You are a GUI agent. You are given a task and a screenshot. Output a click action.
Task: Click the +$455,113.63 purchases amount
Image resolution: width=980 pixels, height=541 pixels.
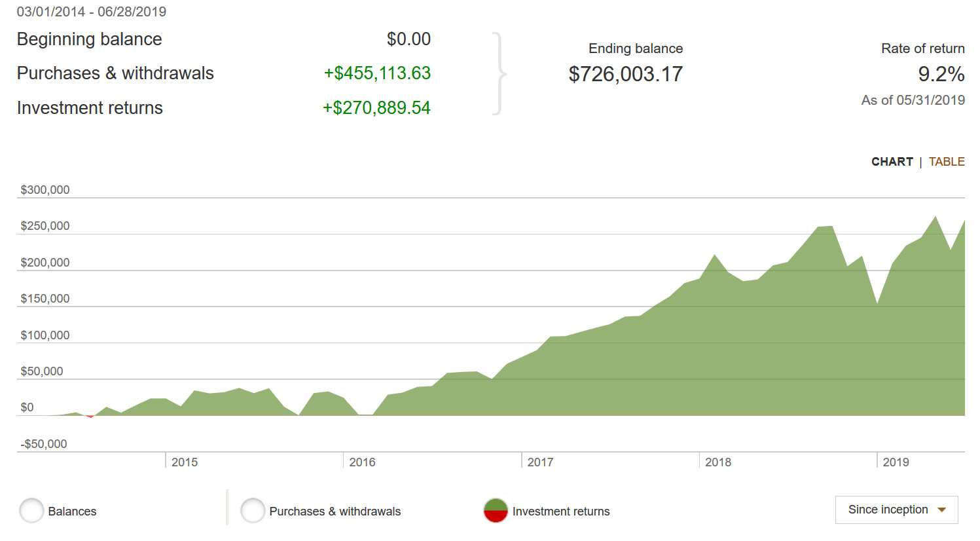coord(377,73)
